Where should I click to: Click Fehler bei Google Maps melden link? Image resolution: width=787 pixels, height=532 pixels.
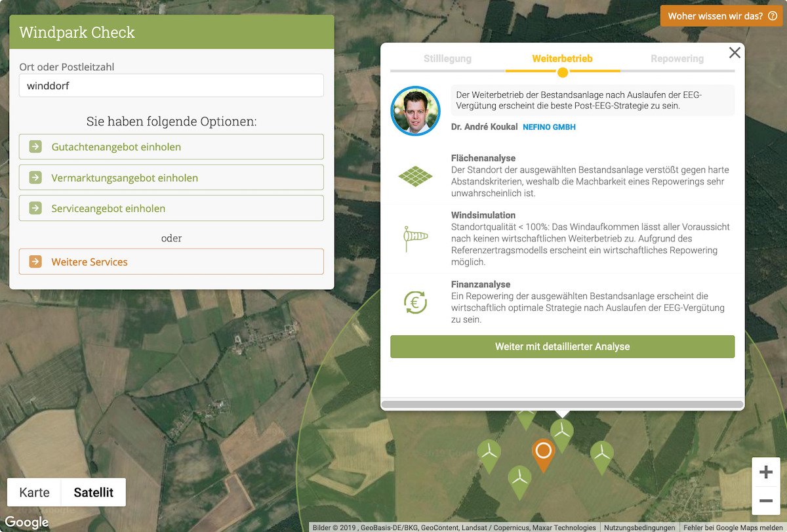click(733, 527)
